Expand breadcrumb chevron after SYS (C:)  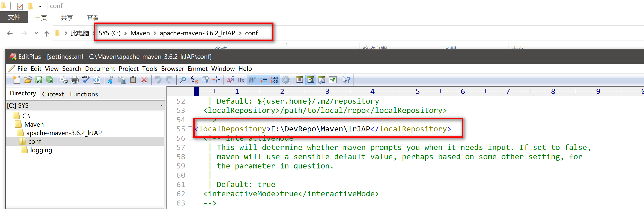point(126,33)
